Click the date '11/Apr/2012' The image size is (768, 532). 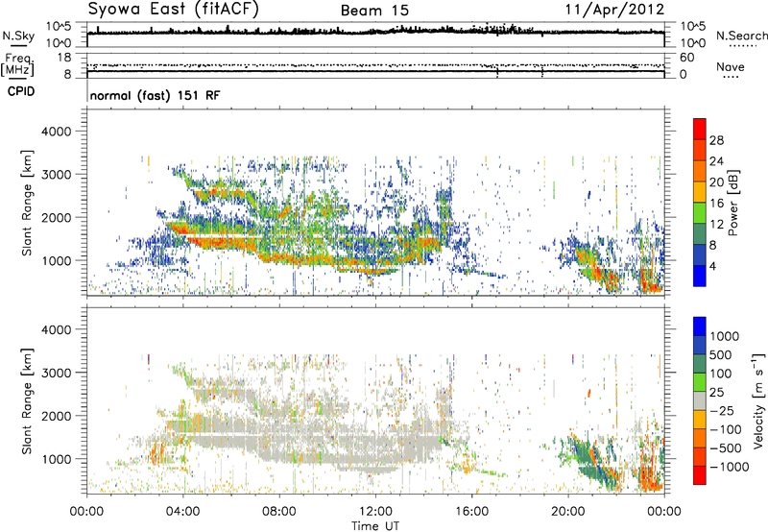614,10
